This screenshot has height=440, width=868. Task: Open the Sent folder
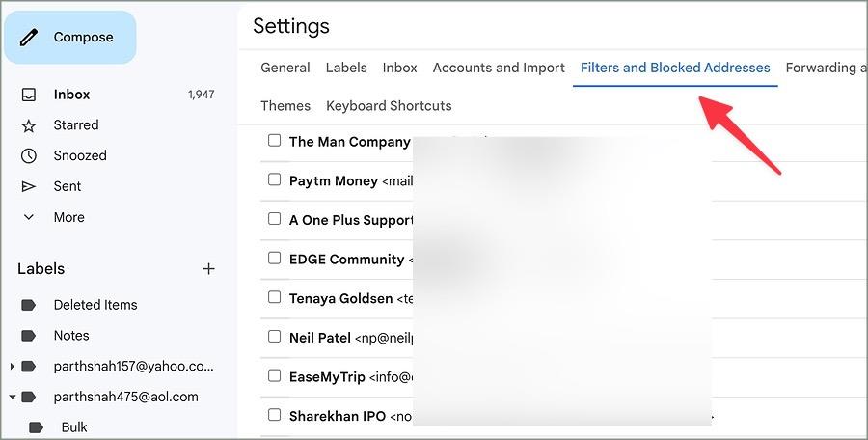pyautogui.click(x=67, y=186)
